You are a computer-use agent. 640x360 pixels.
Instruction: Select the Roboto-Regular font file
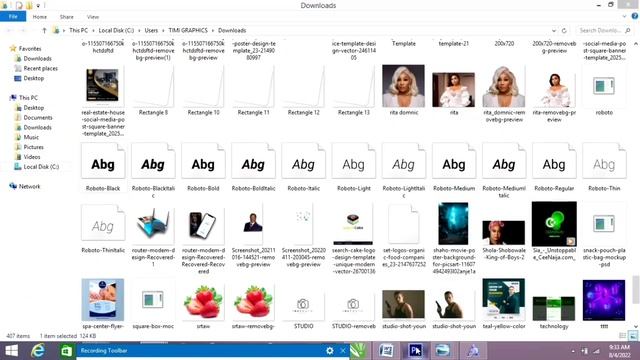point(554,167)
